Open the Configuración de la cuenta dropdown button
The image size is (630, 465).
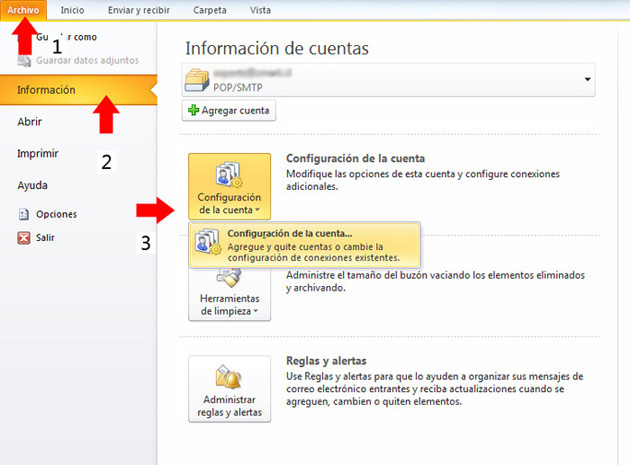229,186
